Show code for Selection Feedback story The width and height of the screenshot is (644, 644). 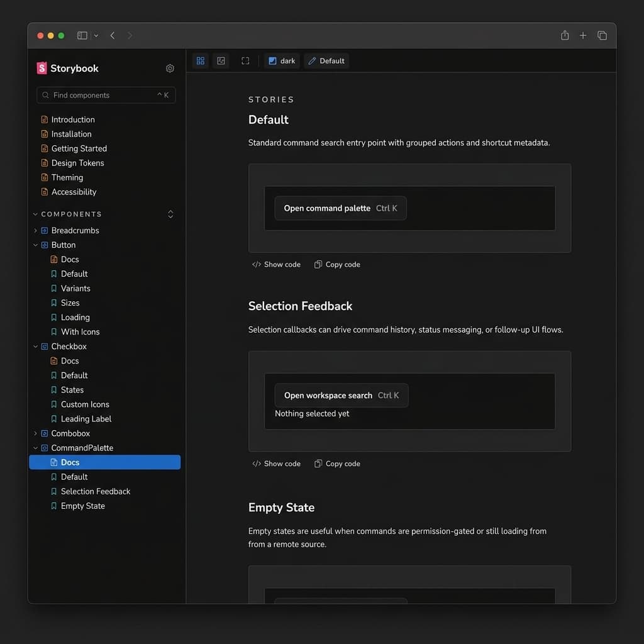tap(277, 464)
